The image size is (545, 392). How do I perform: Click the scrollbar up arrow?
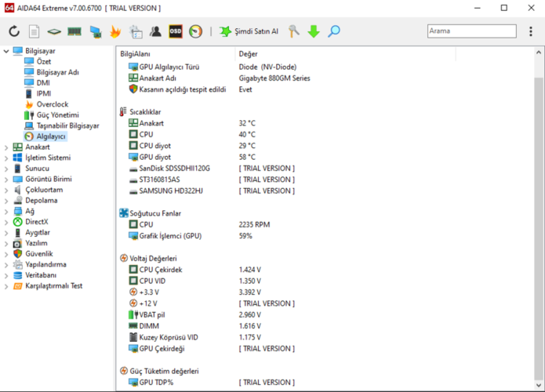[x=539, y=53]
